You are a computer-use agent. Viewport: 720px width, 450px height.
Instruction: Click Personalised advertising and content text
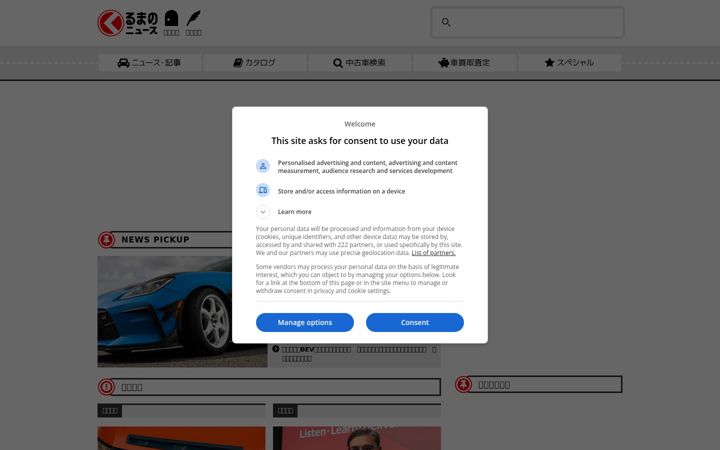tap(367, 167)
